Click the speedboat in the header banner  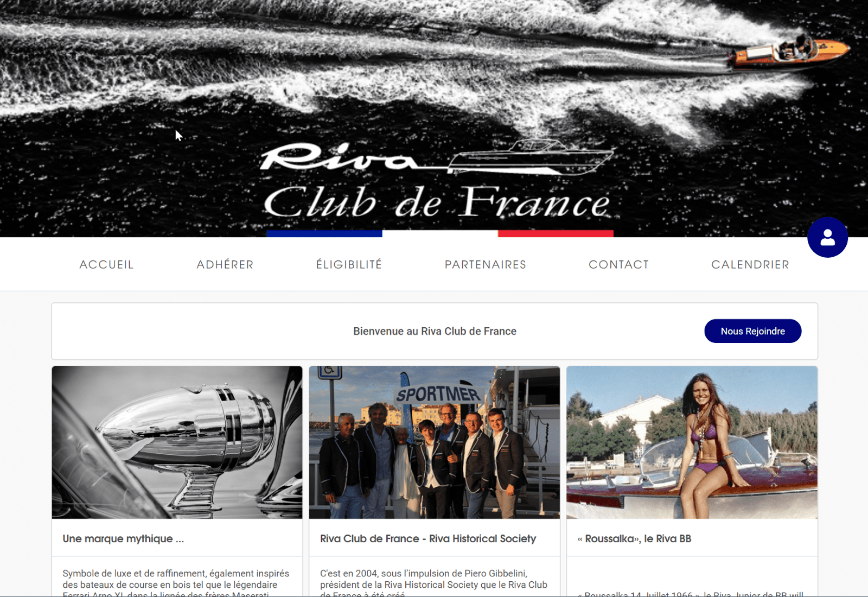click(789, 52)
